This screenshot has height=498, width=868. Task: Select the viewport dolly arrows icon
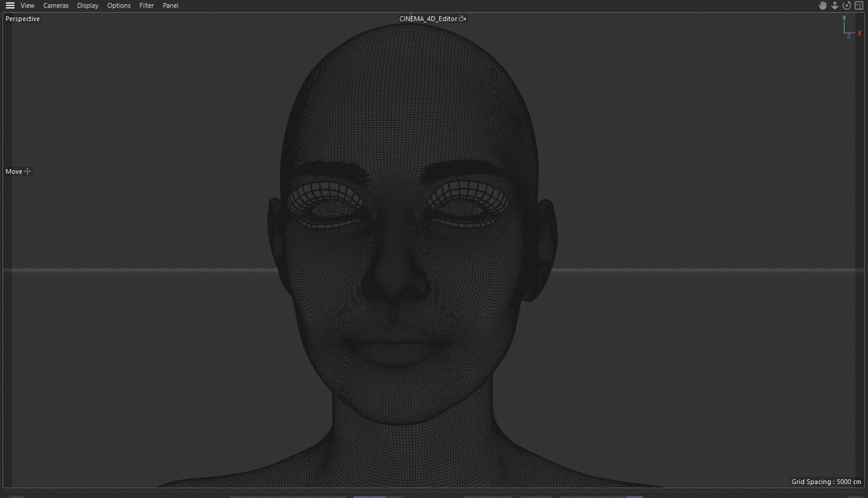point(834,5)
